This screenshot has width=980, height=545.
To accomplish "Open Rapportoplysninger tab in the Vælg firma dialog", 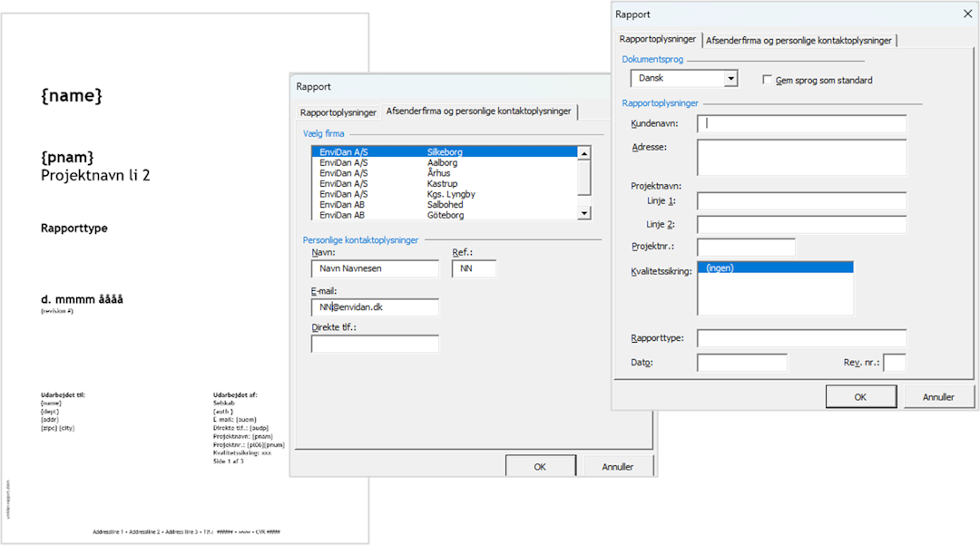I will pos(338,112).
